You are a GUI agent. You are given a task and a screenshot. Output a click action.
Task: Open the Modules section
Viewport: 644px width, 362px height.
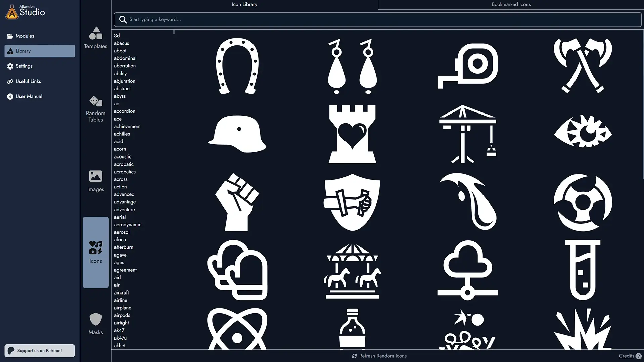pos(25,36)
